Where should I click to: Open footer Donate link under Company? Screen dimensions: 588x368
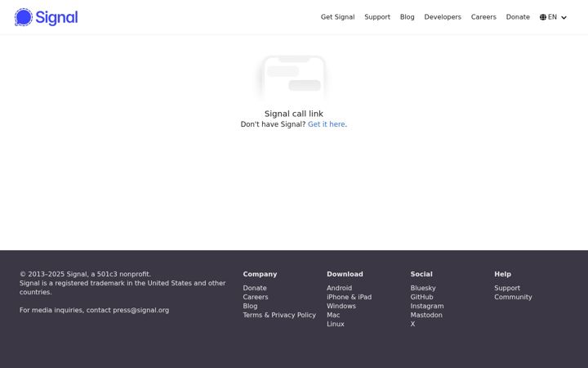(255, 288)
